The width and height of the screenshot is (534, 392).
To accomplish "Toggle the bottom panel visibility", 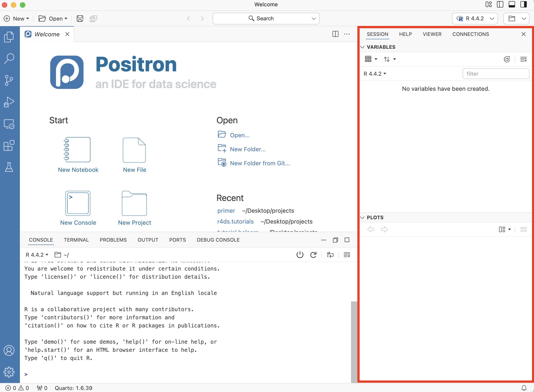I will [512, 5].
